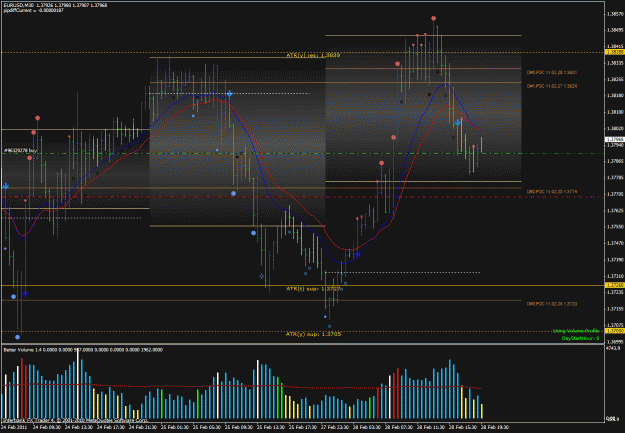Click the 1.38180 price axis label
This screenshot has width=625, height=433.
point(615,96)
